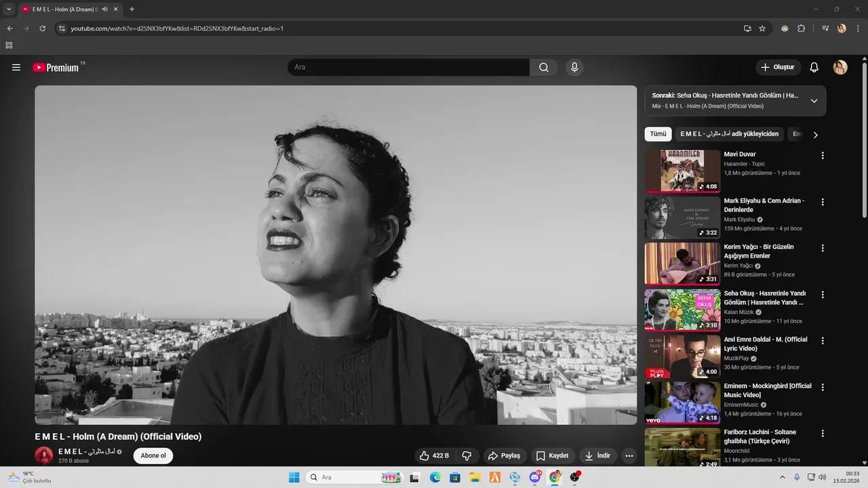Dislike the video with thumbs down
Screen dimensions: 868x488
pos(467,456)
